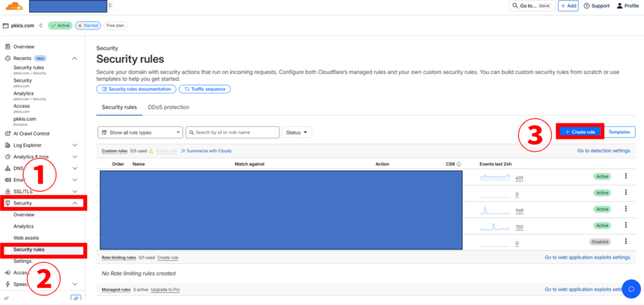The width and height of the screenshot is (644, 305).
Task: Click the Support help icon
Action: point(596,6)
